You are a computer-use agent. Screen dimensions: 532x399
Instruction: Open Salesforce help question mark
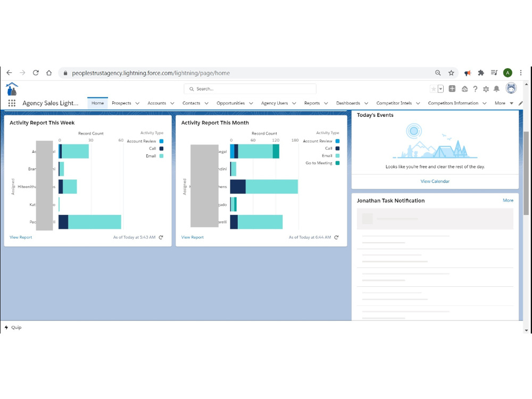pos(475,89)
